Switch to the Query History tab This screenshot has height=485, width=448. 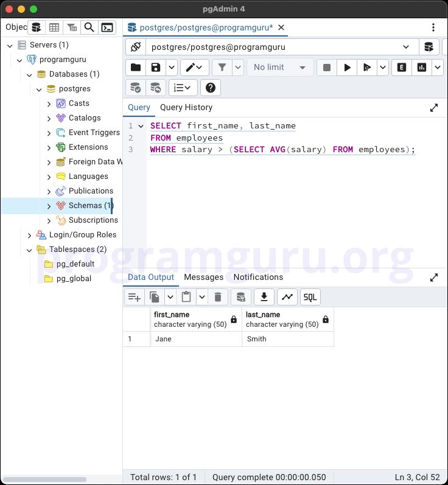(186, 107)
